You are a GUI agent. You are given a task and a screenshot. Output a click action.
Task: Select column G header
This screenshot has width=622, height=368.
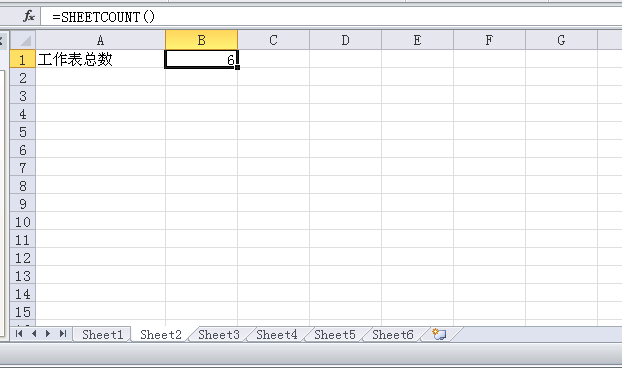(x=561, y=40)
